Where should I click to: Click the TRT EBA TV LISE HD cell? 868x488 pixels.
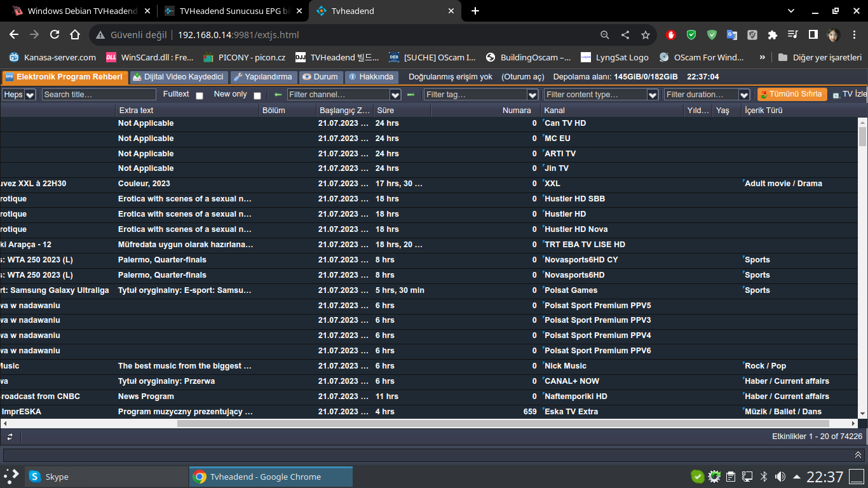click(x=613, y=245)
